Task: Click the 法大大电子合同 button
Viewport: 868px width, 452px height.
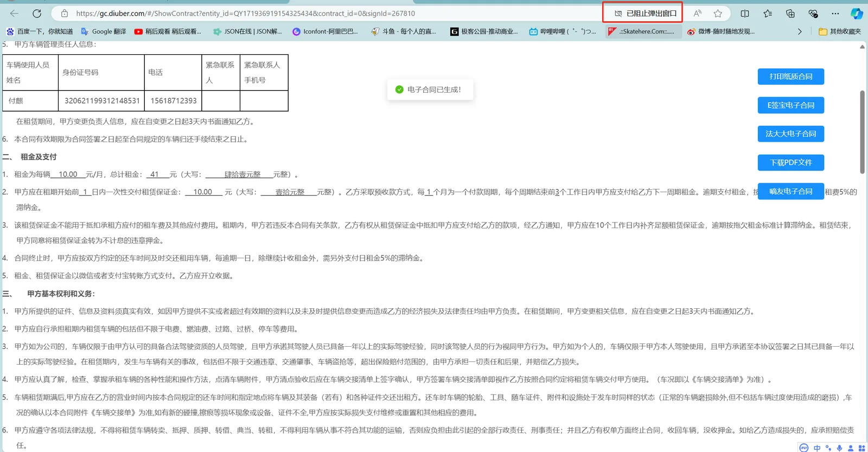Action: point(790,134)
